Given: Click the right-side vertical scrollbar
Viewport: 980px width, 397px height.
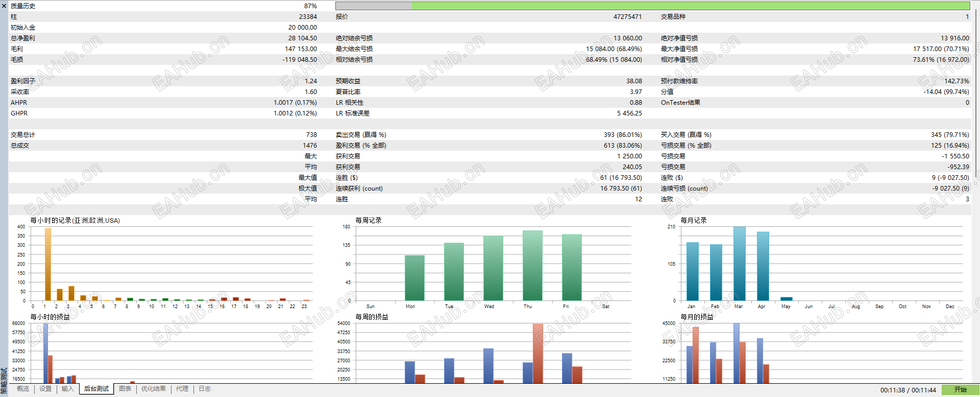Looking at the screenshot, I should tap(976, 92).
